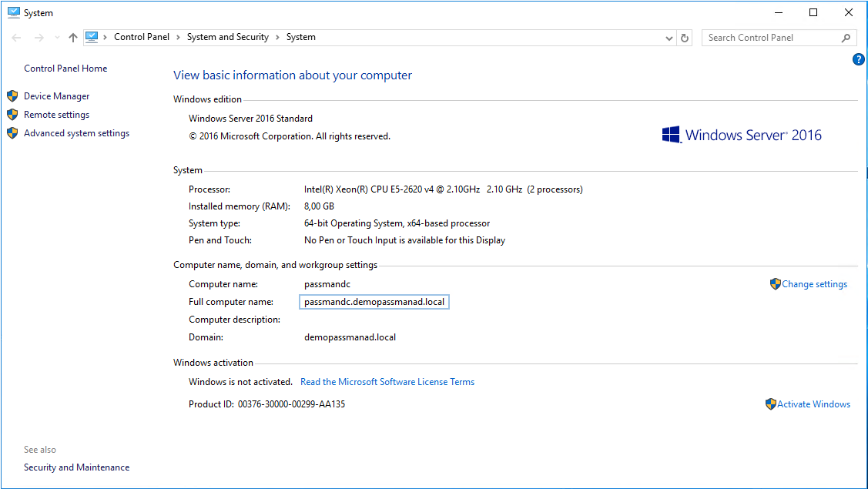The image size is (868, 489).
Task: Click the shield icon beside Device Manager
Action: (x=12, y=96)
